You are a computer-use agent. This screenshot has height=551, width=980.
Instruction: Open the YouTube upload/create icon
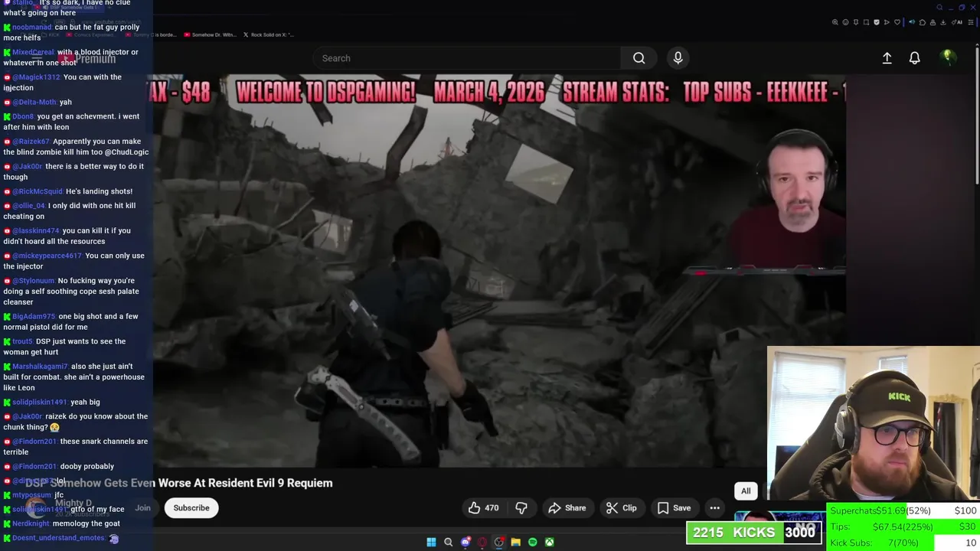click(887, 58)
